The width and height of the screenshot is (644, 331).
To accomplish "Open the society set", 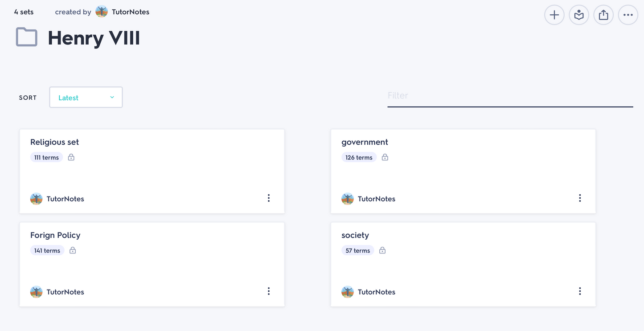I will [x=355, y=235].
